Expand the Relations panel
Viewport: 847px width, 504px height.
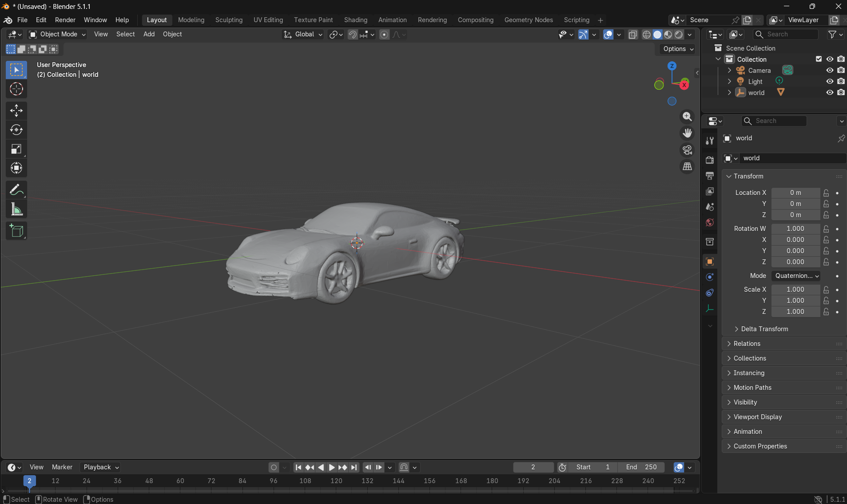click(x=784, y=344)
